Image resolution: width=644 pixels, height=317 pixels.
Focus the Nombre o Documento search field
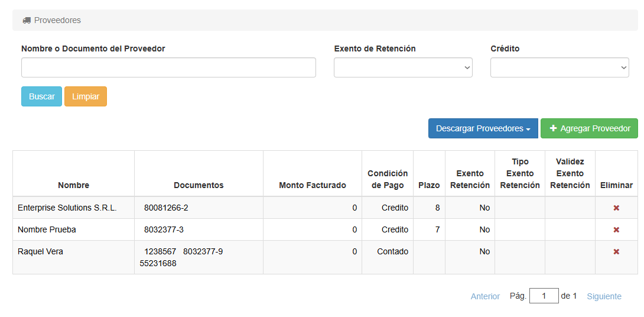click(168, 68)
